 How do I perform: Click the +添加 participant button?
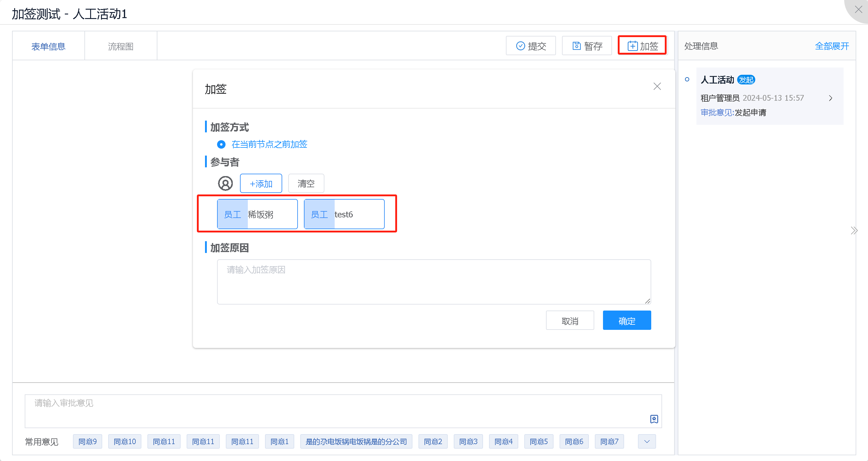pyautogui.click(x=261, y=183)
